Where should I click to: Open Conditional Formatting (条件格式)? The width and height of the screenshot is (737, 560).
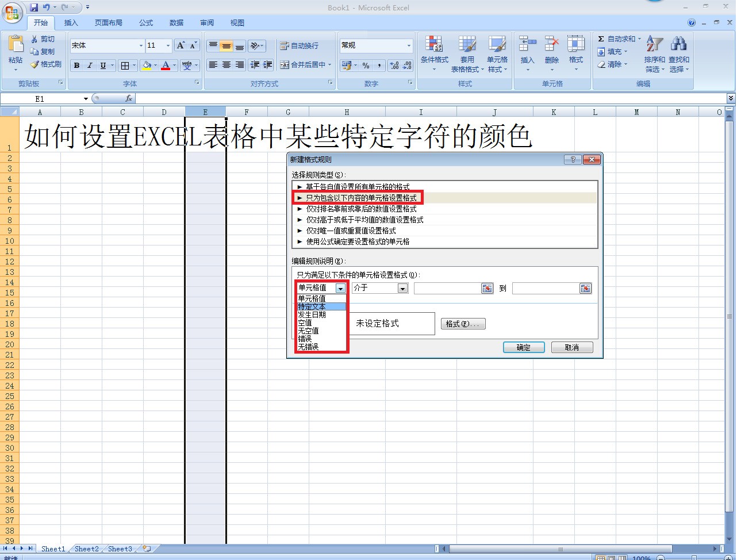coord(434,53)
